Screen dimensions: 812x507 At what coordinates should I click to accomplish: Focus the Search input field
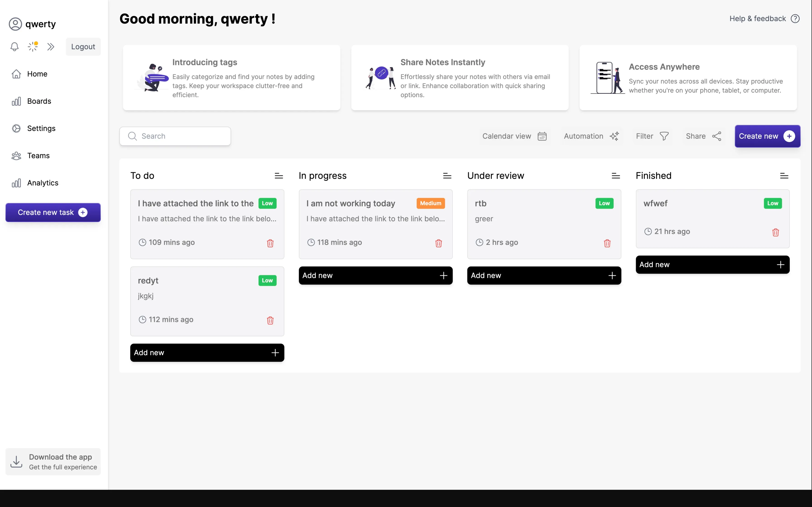point(175,136)
